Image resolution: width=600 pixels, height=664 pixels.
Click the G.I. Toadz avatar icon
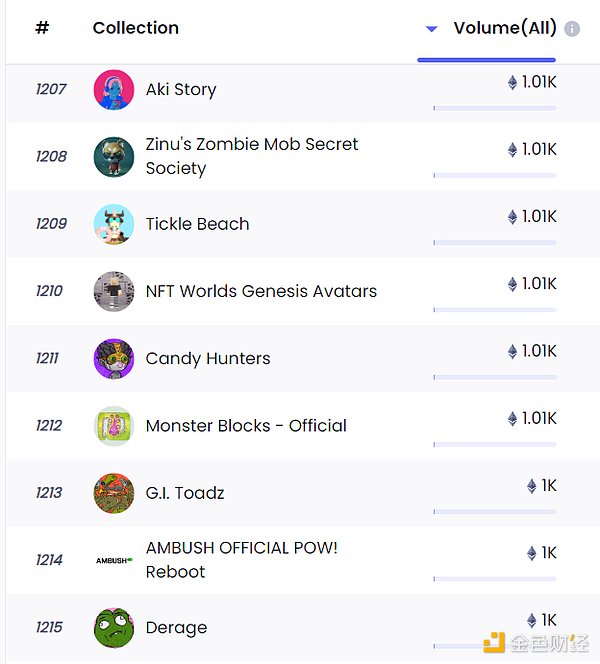(x=113, y=493)
